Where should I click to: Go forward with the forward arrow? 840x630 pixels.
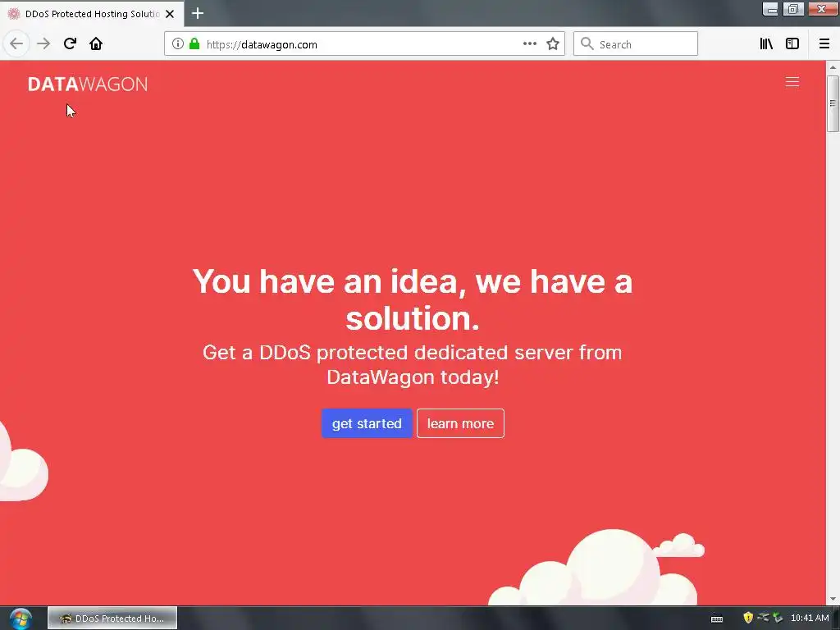coord(43,44)
